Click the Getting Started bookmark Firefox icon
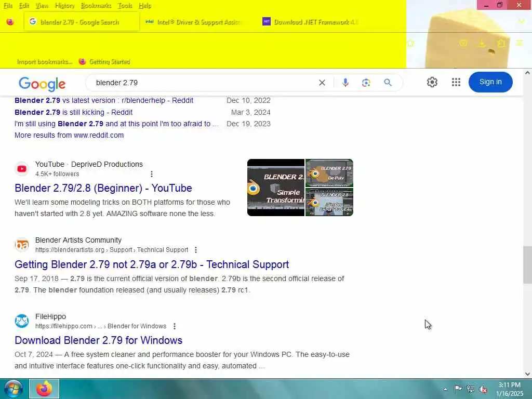532x399 pixels. click(x=82, y=61)
